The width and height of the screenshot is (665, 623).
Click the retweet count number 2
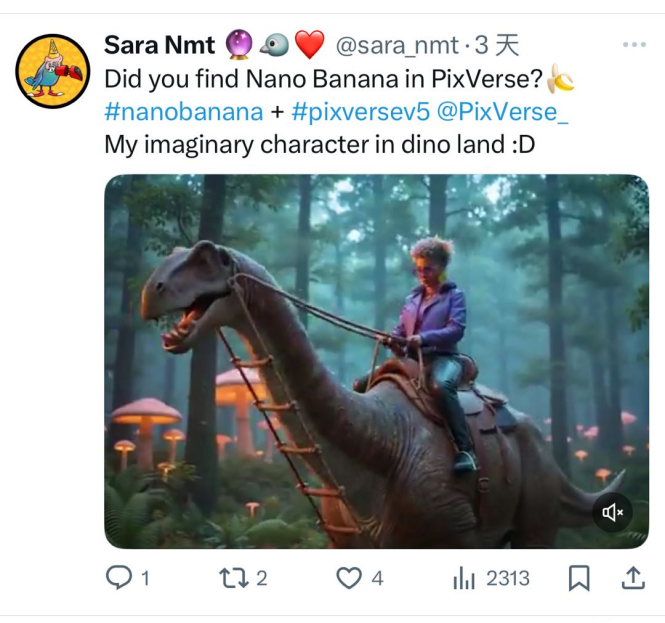click(x=262, y=578)
